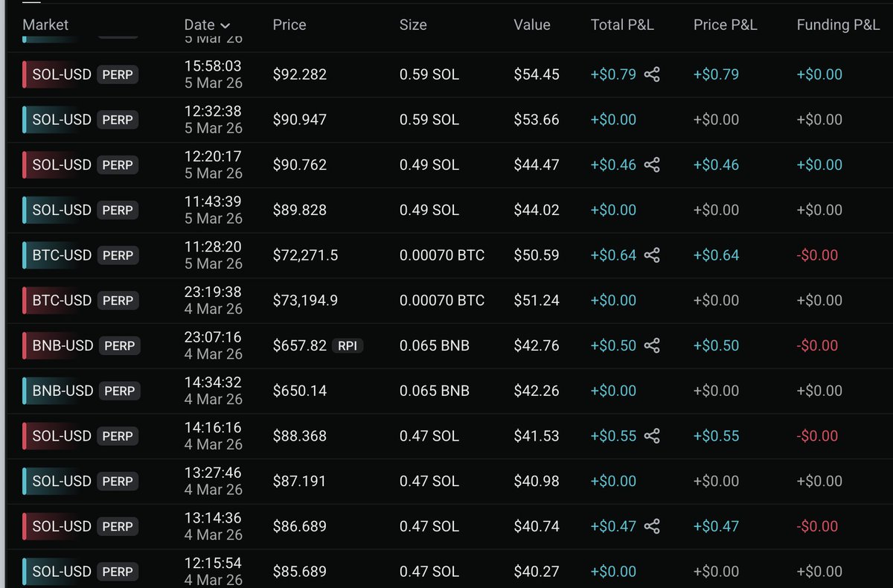This screenshot has height=588, width=893.
Task: Select value $40.98
Action: pyautogui.click(x=537, y=481)
